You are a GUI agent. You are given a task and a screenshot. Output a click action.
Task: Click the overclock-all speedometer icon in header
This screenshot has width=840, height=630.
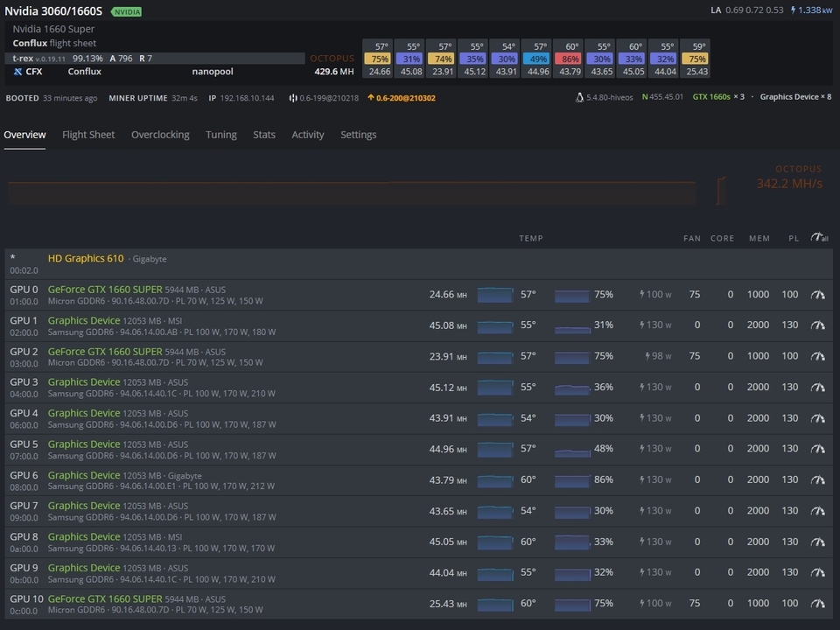point(819,237)
